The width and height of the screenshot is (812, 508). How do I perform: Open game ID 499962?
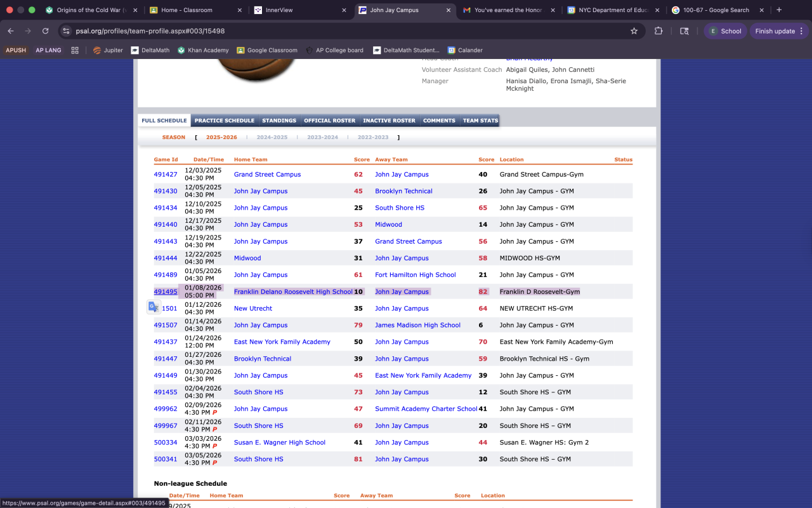coord(166,409)
